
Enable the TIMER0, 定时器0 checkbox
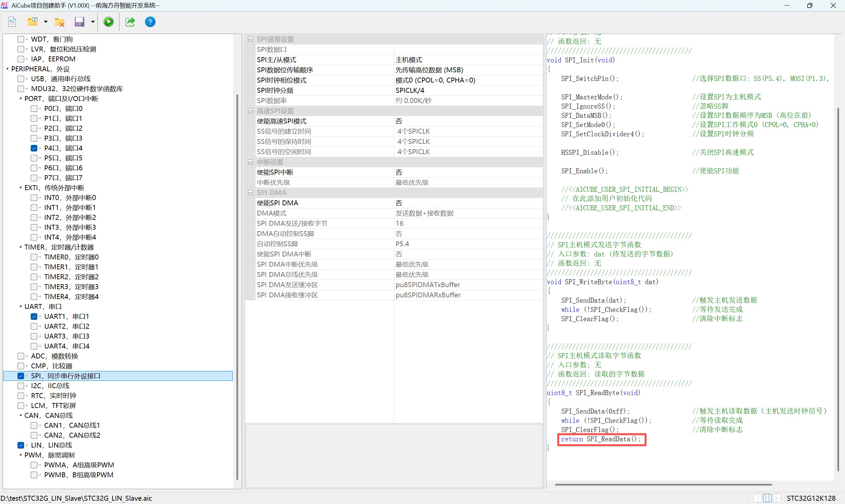tap(34, 257)
